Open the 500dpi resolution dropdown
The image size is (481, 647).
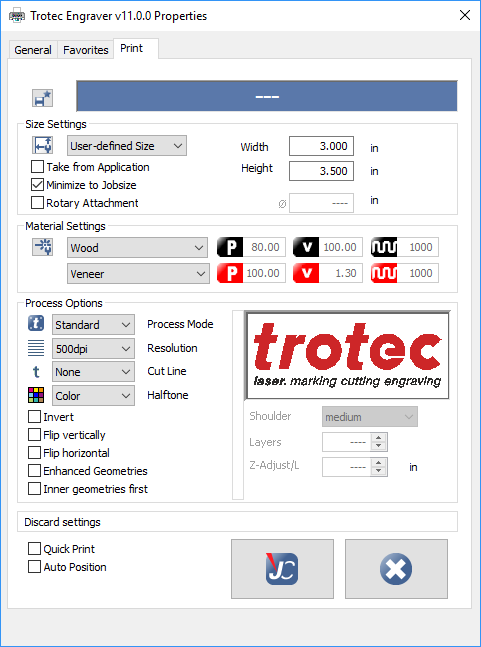click(x=93, y=349)
